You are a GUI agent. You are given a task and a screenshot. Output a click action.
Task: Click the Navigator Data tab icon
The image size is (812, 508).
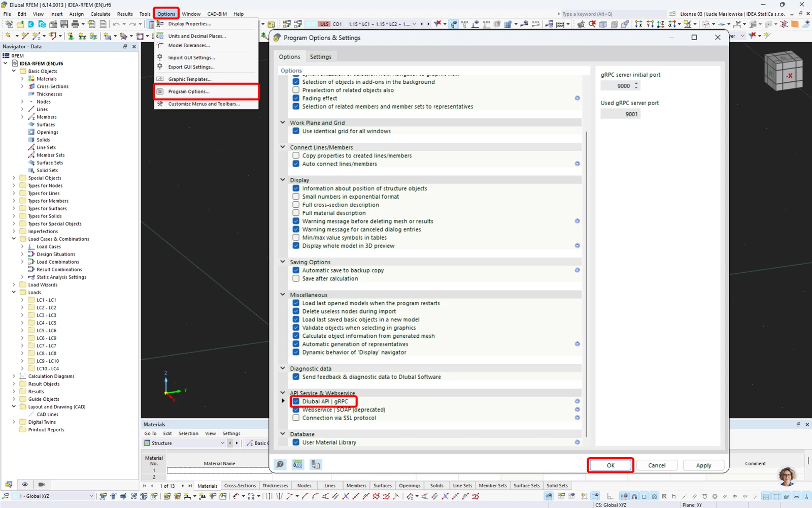click(x=9, y=484)
